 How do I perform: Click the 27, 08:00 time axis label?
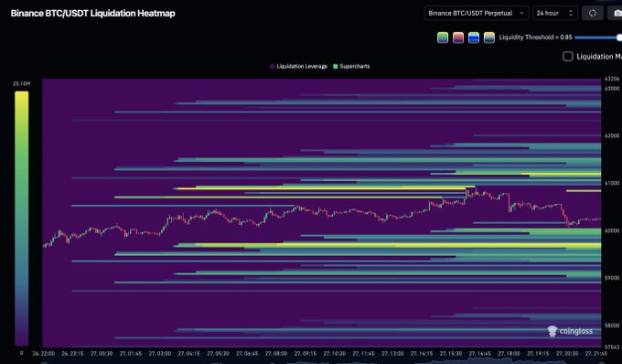click(x=276, y=353)
